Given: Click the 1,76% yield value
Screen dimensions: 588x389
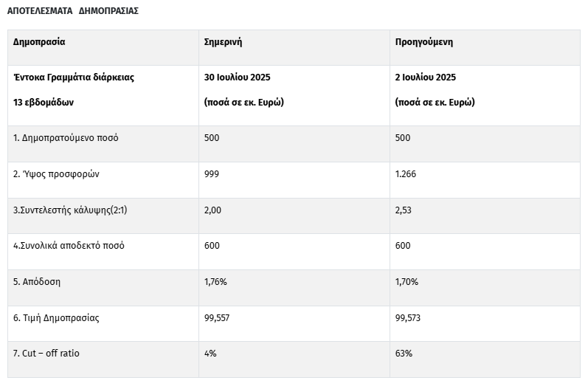Looking at the screenshot, I should (x=215, y=282).
